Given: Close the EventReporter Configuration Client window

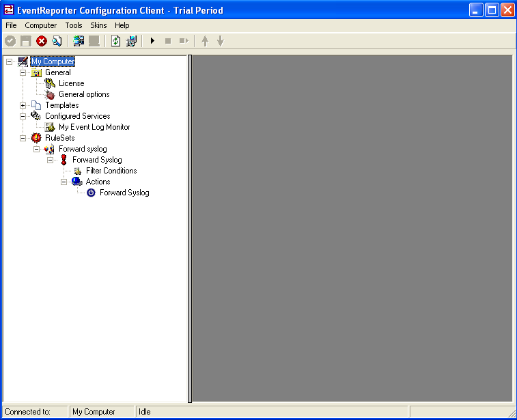Looking at the screenshot, I should click(507, 10).
